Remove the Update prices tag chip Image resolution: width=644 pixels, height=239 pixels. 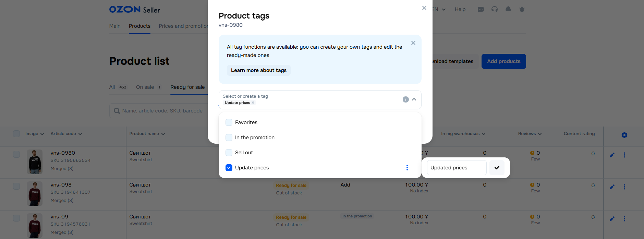point(253,103)
